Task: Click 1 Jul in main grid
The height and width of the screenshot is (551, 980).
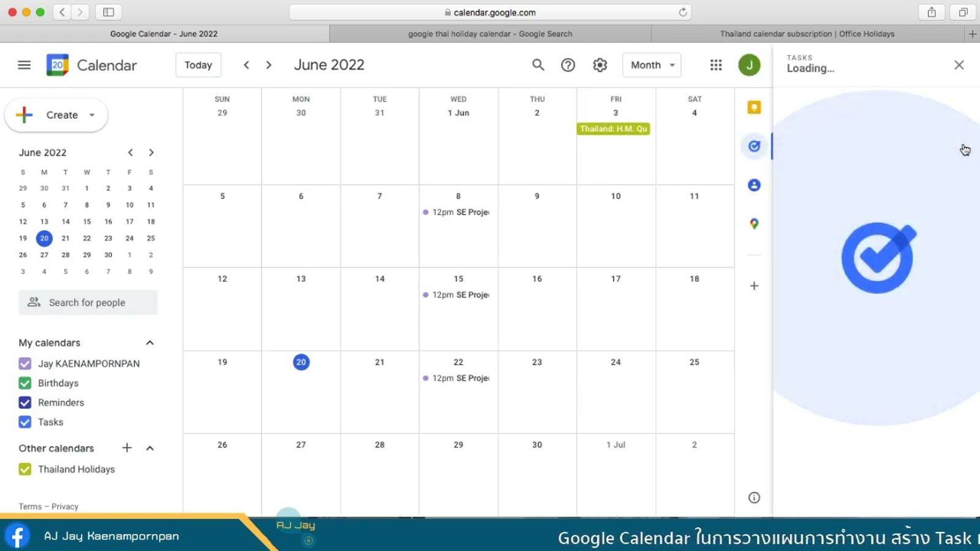Action: coord(616,445)
